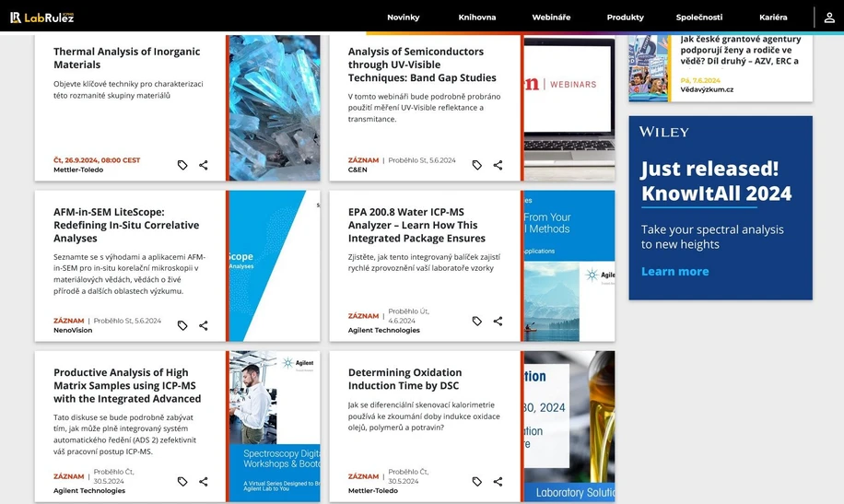Open the user account icon

[829, 18]
